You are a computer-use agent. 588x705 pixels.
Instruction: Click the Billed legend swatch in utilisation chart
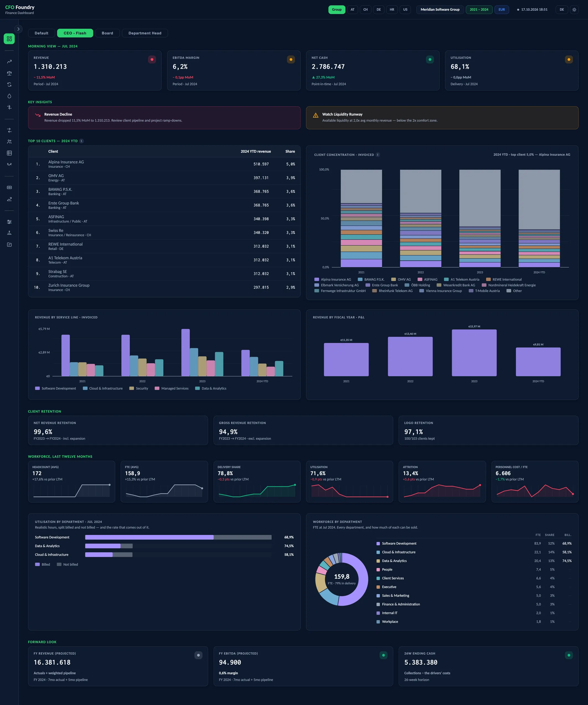click(x=37, y=564)
